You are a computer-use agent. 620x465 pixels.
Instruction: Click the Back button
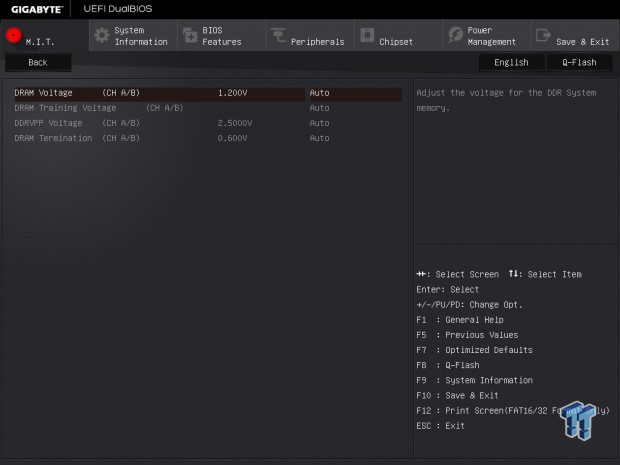(38, 62)
